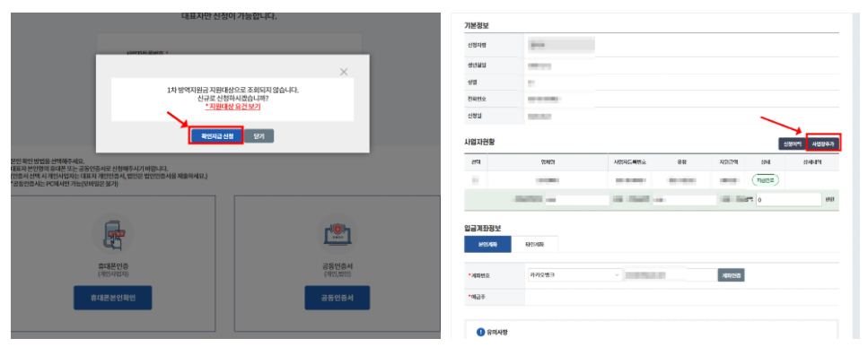Click the 휴대폰본인확인 button

112,298
